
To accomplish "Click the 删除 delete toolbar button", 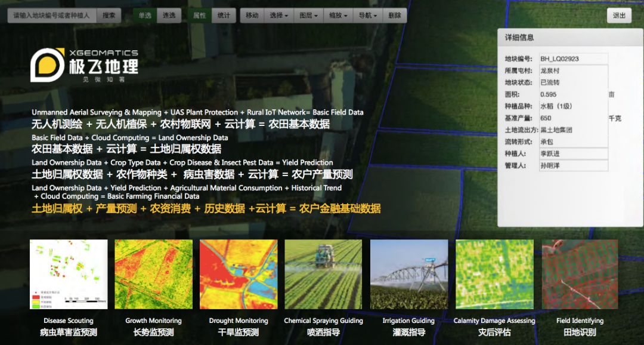I will pyautogui.click(x=394, y=16).
